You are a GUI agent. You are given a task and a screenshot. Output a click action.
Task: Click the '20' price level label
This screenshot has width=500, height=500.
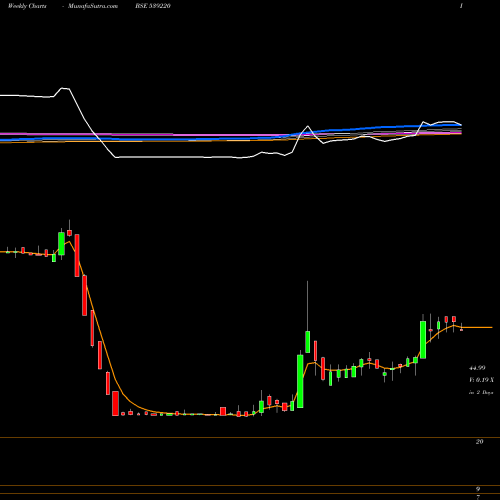click(479, 442)
